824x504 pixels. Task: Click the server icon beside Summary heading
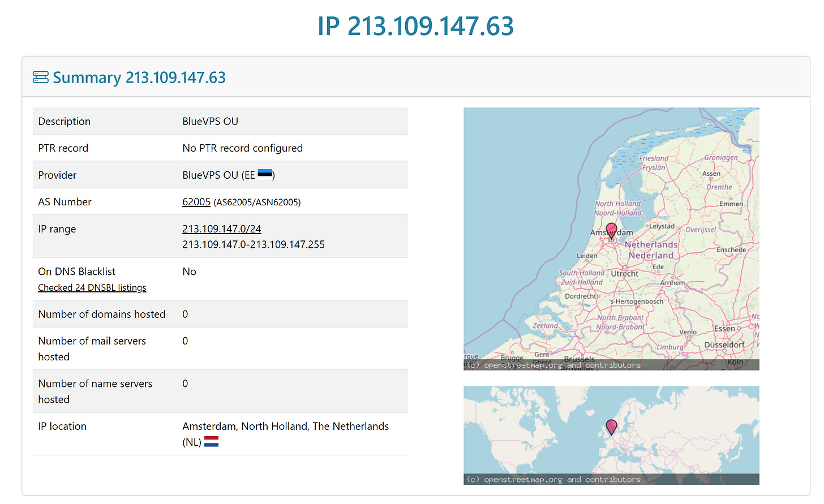(41, 77)
